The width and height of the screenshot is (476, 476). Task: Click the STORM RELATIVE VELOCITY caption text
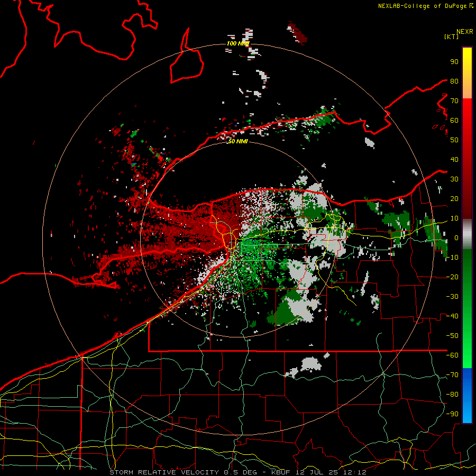(x=166, y=472)
